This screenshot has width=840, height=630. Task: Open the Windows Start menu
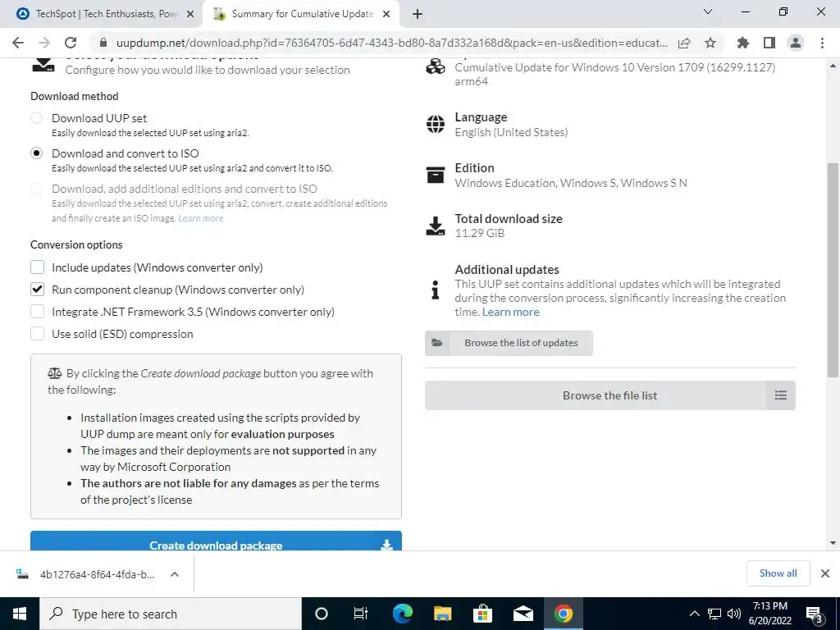point(20,614)
